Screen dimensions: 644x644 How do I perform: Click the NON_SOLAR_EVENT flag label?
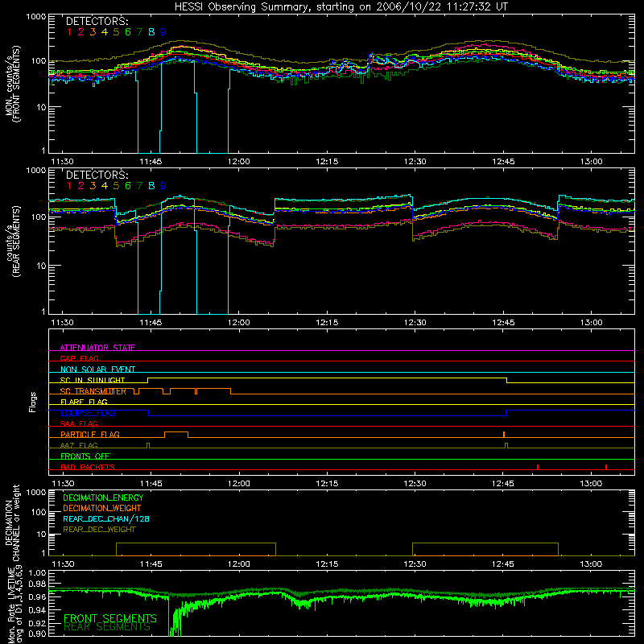tap(97, 369)
